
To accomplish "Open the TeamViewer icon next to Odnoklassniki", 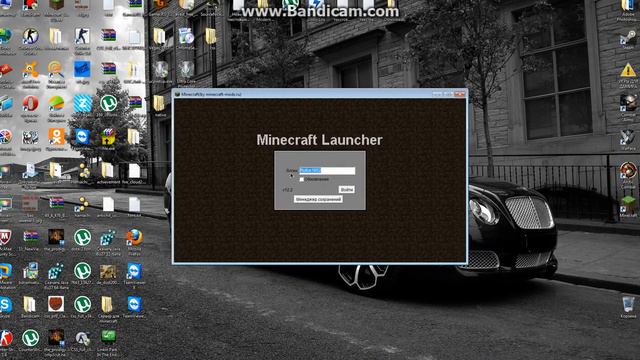I will pyautogui.click(x=82, y=137).
